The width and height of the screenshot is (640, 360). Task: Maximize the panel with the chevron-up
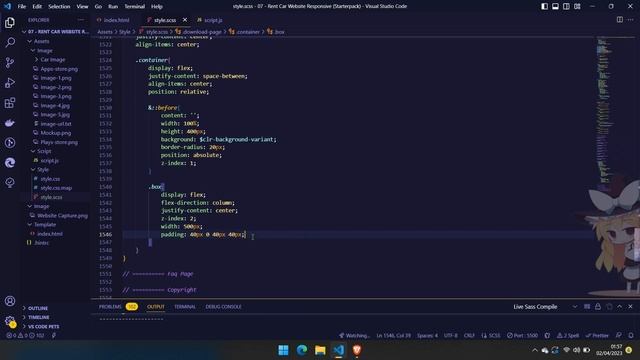[620, 307]
